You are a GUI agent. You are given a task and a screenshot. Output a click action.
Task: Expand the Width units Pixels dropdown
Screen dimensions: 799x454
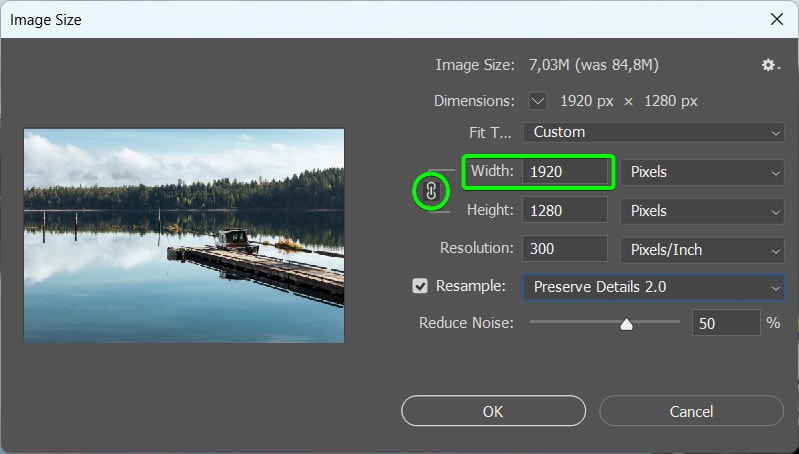click(x=702, y=172)
